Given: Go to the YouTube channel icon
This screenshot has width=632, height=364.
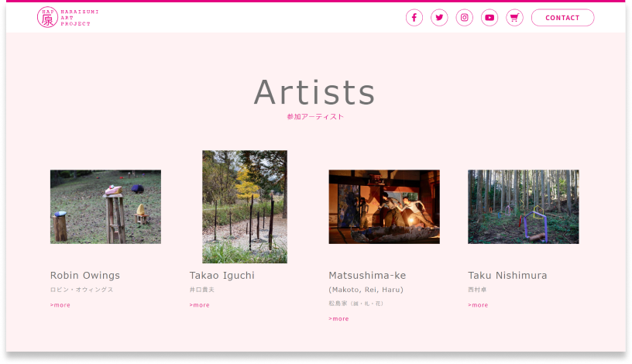Looking at the screenshot, I should [x=489, y=18].
